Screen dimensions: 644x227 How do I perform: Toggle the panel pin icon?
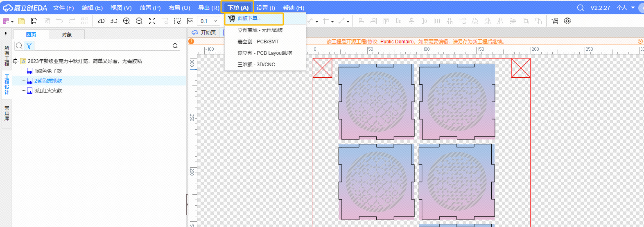pos(6,34)
